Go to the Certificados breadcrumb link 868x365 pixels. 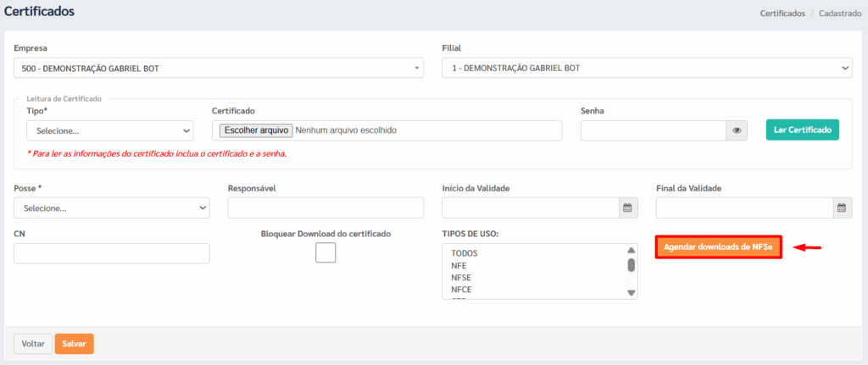click(782, 14)
